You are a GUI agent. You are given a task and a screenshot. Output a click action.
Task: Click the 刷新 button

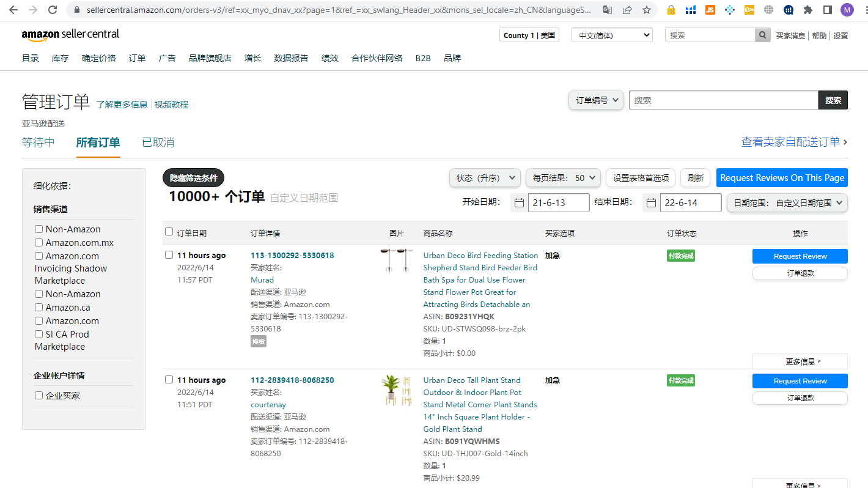point(696,178)
